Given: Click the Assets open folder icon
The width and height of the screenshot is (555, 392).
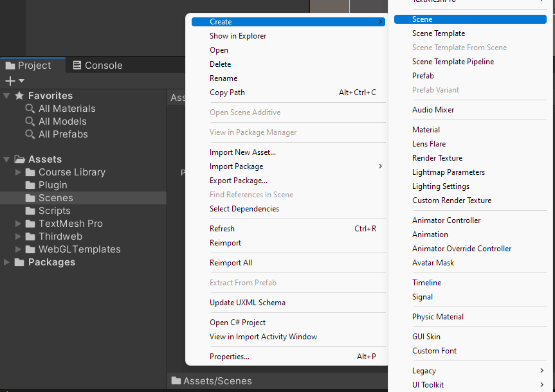Looking at the screenshot, I should 20,159.
